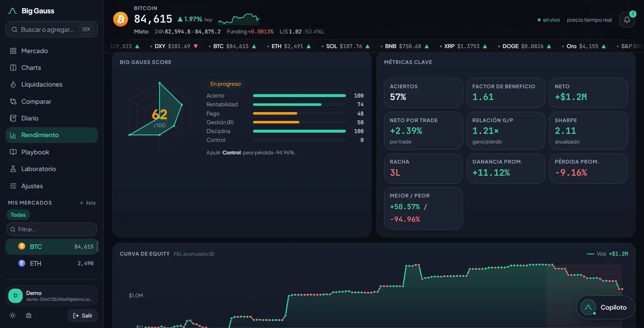
Task: Open the Playbook section
Action: (x=52, y=152)
